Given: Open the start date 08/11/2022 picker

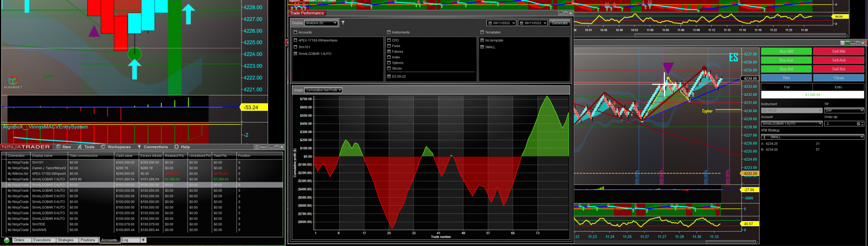Looking at the screenshot, I should [501, 23].
